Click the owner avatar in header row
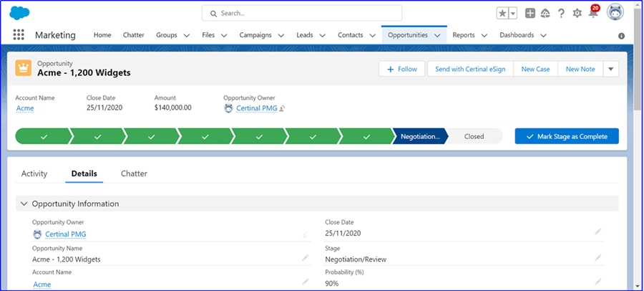Image resolution: width=644 pixels, height=291 pixels. 229,109
